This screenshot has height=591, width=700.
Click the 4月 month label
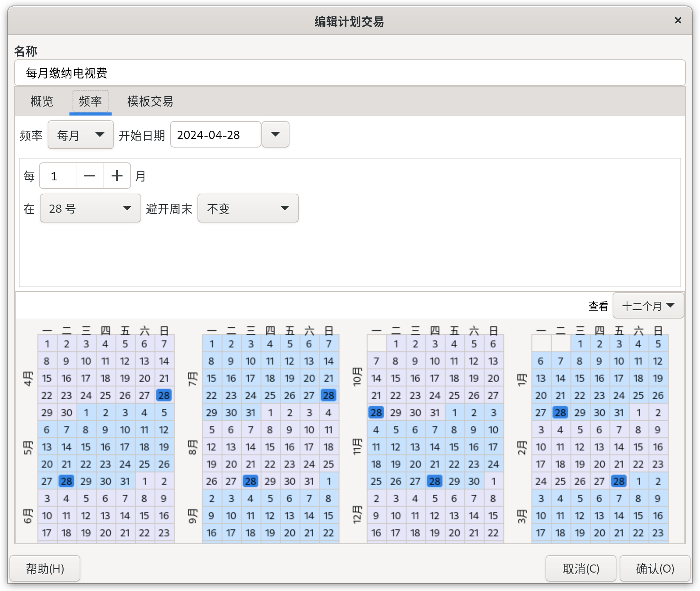click(28, 379)
